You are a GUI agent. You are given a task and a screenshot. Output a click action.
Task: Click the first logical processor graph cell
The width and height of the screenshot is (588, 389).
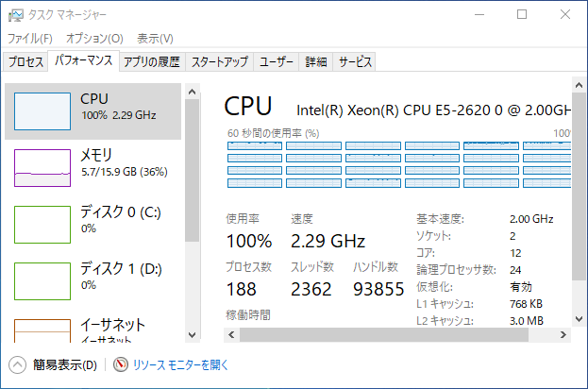click(255, 146)
